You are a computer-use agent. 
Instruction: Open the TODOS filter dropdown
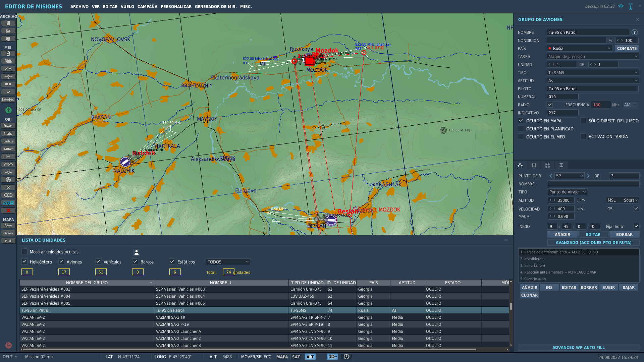228,262
